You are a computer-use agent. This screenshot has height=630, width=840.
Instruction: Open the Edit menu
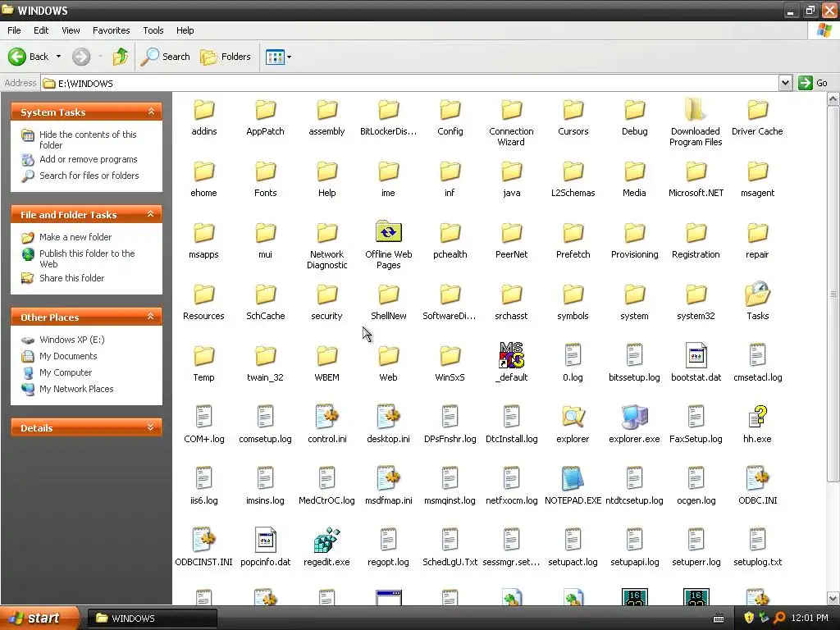(41, 30)
